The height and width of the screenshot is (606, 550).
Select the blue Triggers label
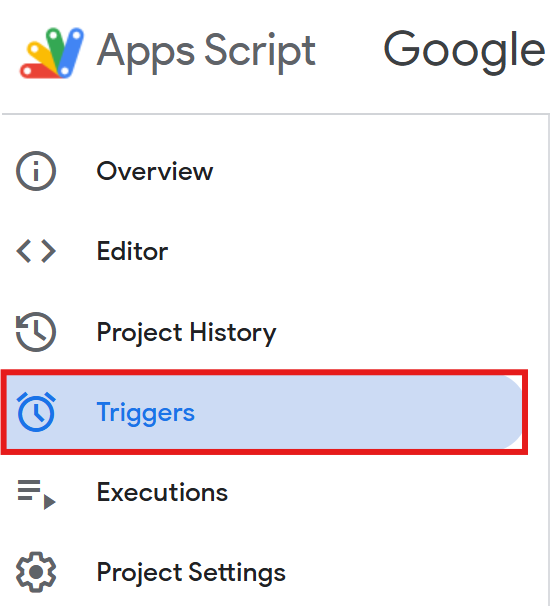click(146, 413)
